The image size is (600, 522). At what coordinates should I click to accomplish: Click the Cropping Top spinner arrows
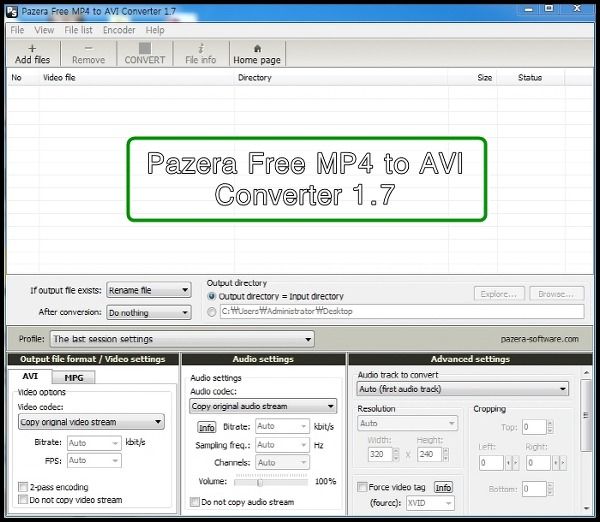pos(550,427)
